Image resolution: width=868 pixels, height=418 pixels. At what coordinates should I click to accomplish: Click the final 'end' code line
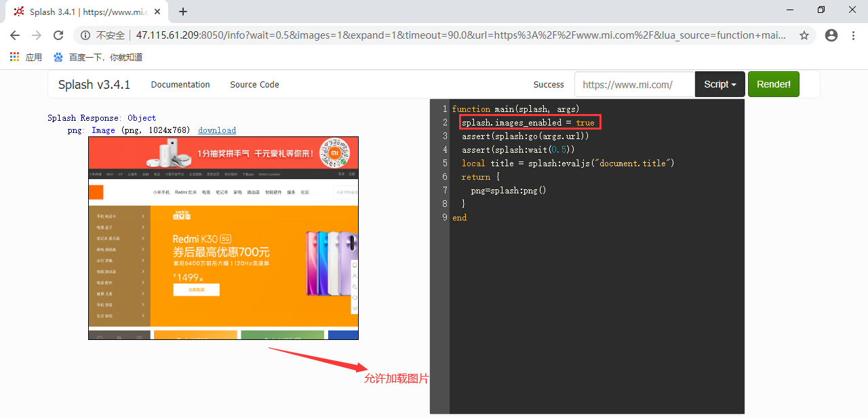tap(460, 218)
